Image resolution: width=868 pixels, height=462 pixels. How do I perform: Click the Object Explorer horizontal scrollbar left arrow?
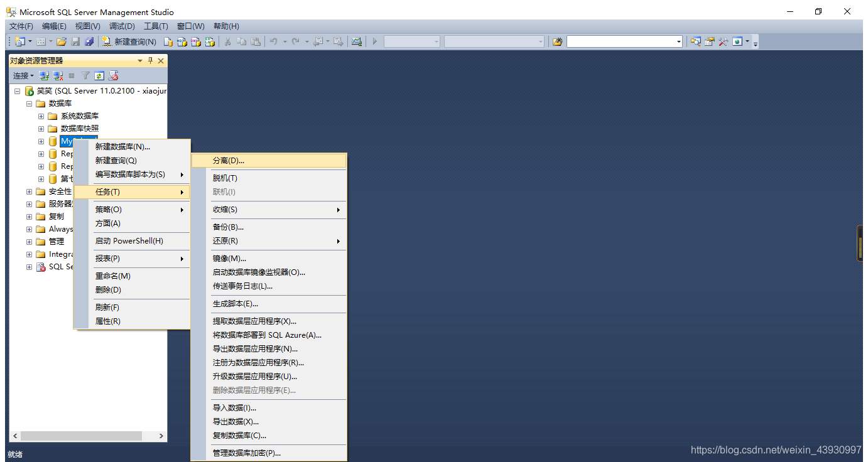(x=15, y=436)
